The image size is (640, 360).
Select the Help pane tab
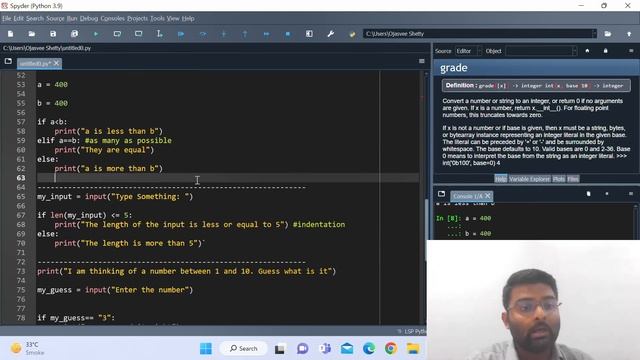pyautogui.click(x=501, y=179)
